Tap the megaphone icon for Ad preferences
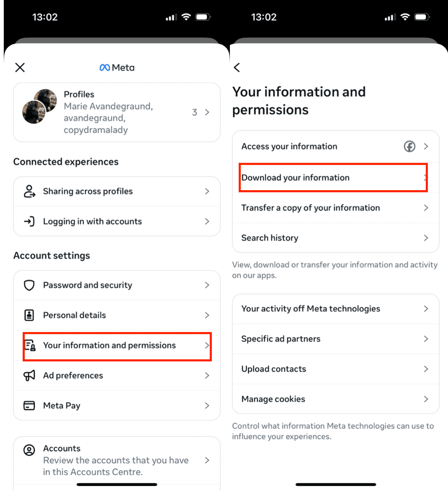This screenshot has width=448, height=497. [x=29, y=375]
